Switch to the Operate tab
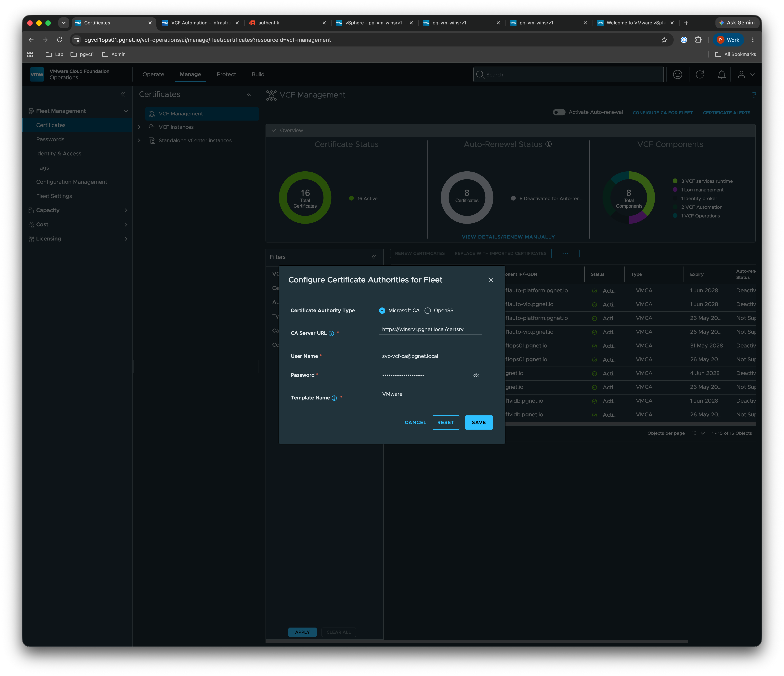 [153, 74]
